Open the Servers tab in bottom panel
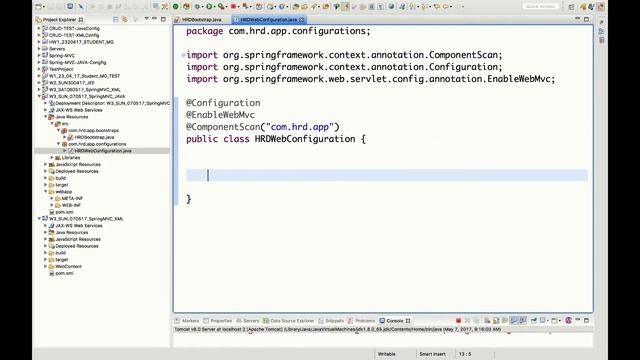 (248, 321)
